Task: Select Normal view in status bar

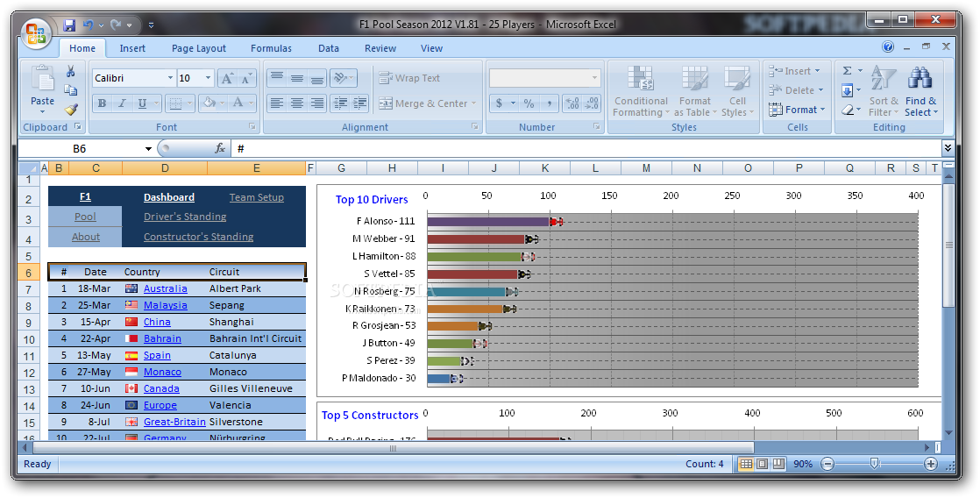Action: (x=746, y=464)
